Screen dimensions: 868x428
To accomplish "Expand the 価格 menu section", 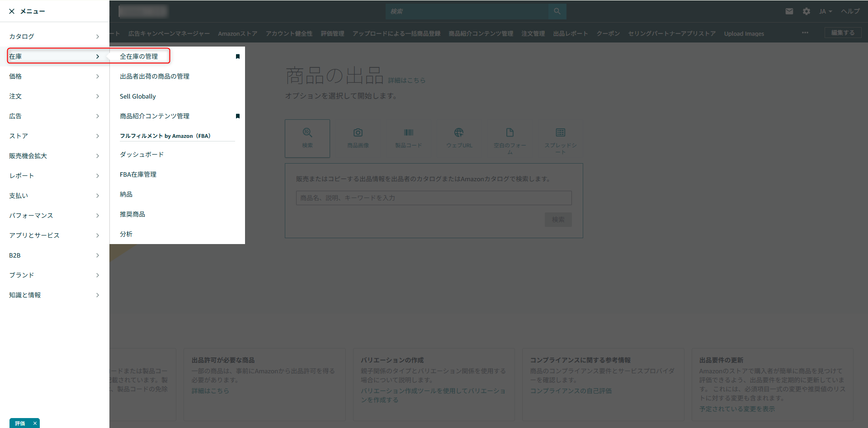I will tap(54, 76).
